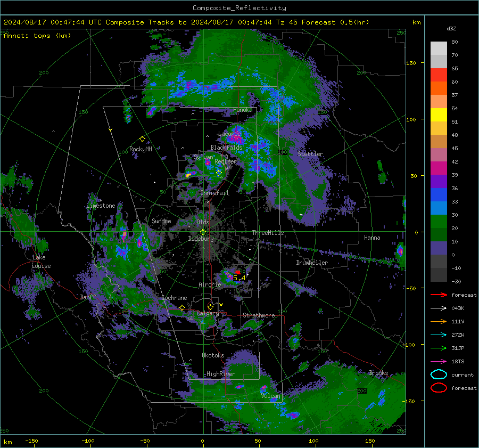Pick the yellow band in the dBZ scale
Image resolution: width=479 pixels, height=448 pixels.
(x=439, y=115)
